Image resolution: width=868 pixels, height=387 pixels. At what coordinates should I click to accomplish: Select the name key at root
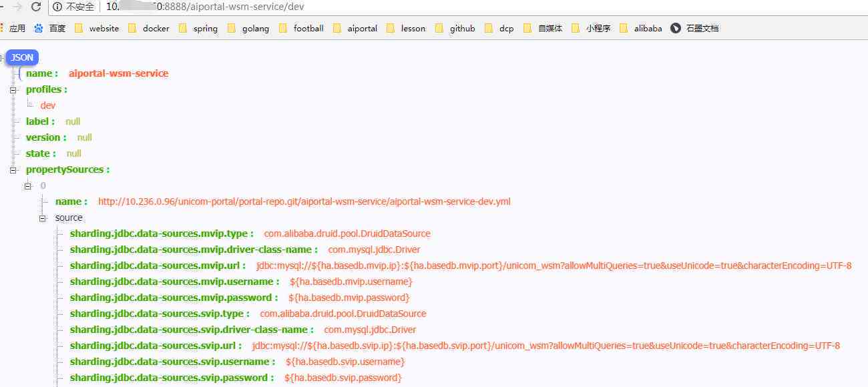coord(41,73)
